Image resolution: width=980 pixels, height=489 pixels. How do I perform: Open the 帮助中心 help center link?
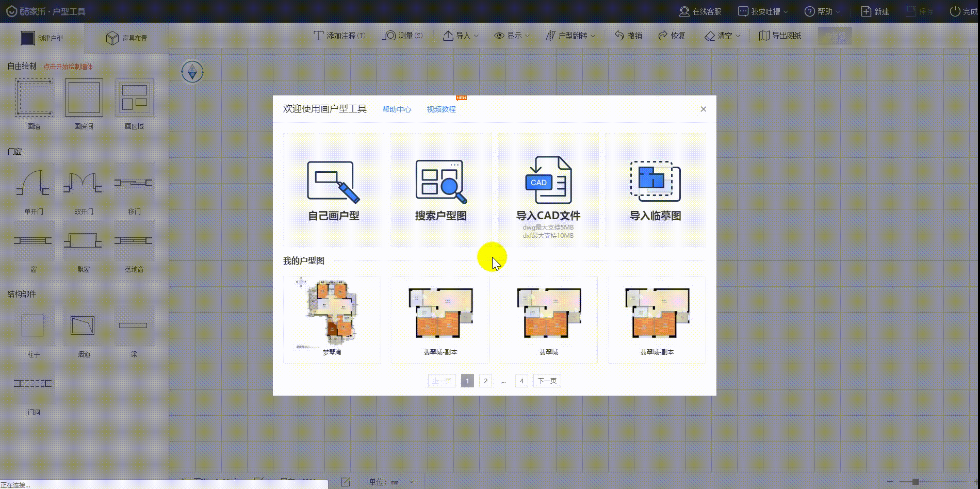pyautogui.click(x=397, y=109)
